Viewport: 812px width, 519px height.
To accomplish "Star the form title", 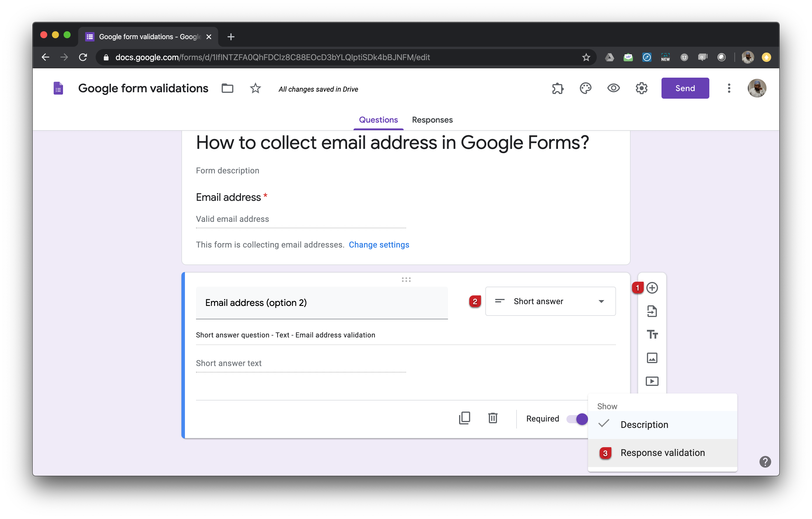I will [255, 88].
